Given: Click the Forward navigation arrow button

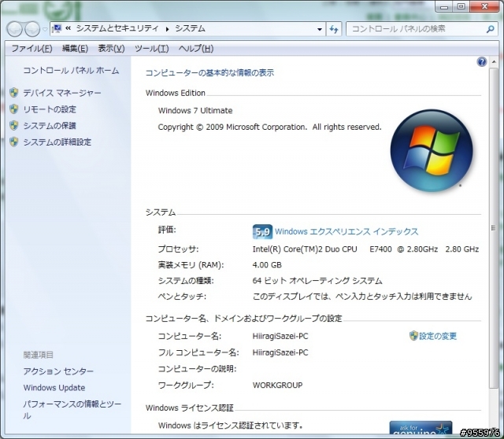Looking at the screenshot, I should [32, 29].
